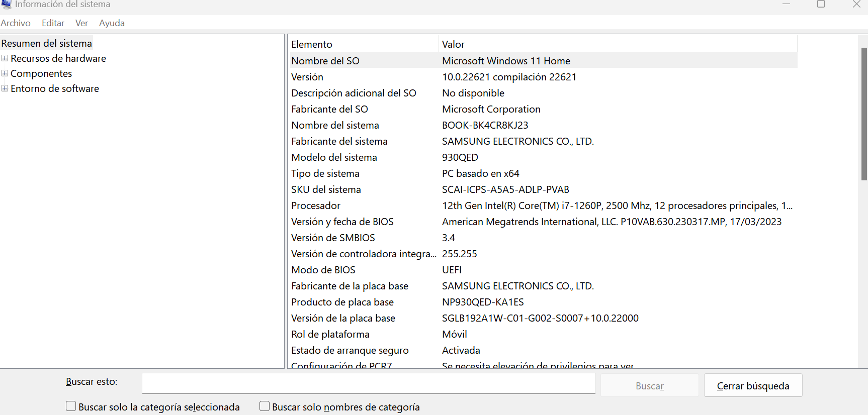Click the Cerrar búsqueda button
868x415 pixels.
753,385
